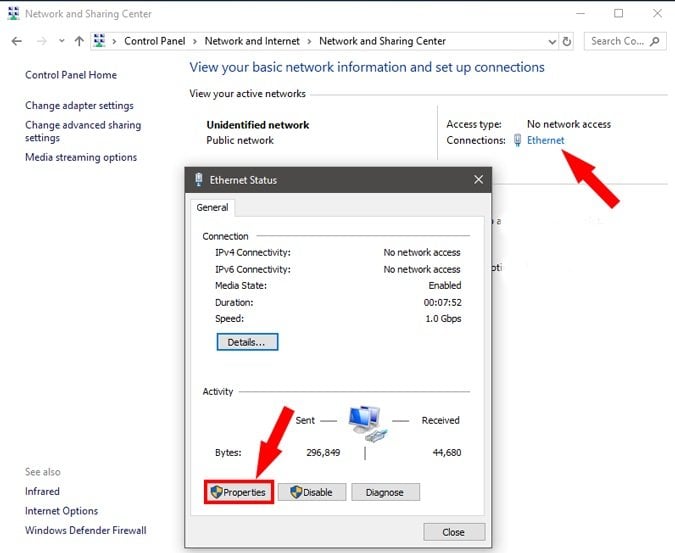
Task: Click the Diagnose button
Action: tap(385, 492)
